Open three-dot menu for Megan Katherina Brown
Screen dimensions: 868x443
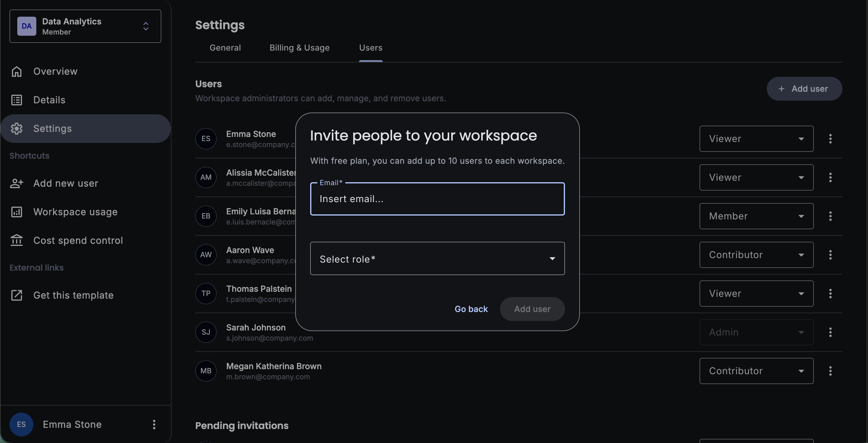tap(830, 371)
